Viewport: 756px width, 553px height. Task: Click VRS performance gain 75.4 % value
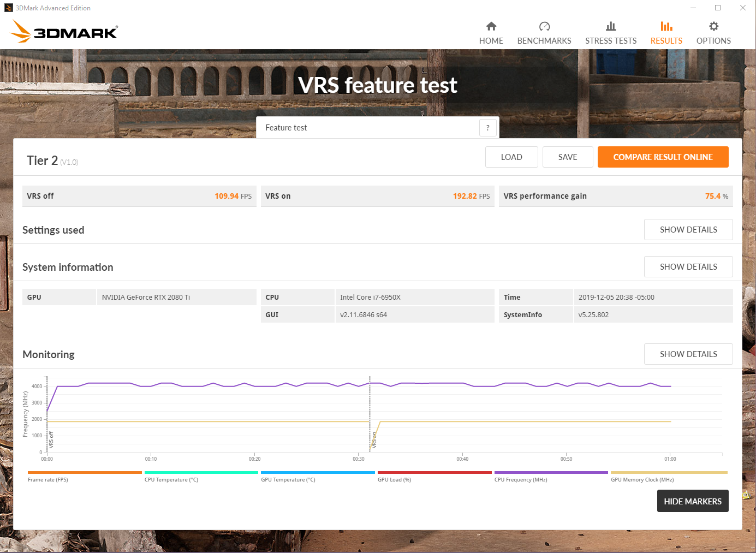click(717, 196)
